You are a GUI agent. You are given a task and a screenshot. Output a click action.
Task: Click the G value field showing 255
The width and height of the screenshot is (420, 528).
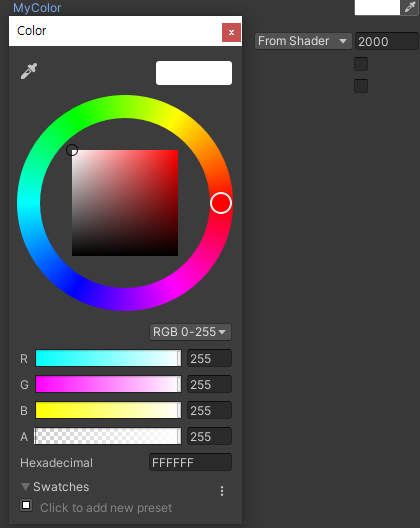pyautogui.click(x=209, y=384)
